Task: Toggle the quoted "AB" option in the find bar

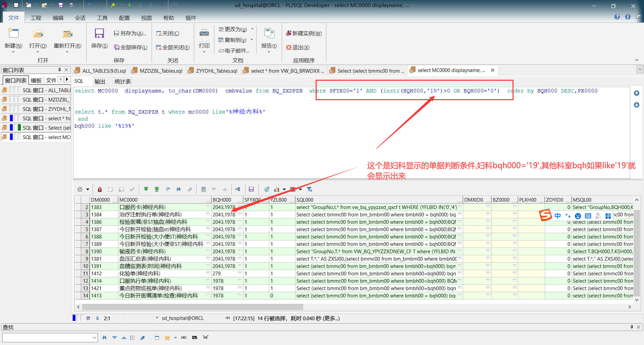Action: coord(206,337)
